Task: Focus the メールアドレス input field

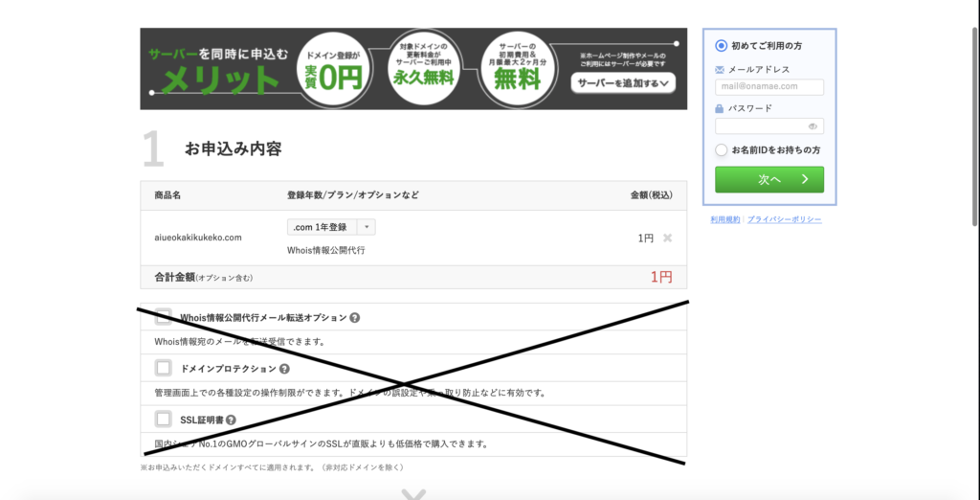Action: click(x=769, y=87)
